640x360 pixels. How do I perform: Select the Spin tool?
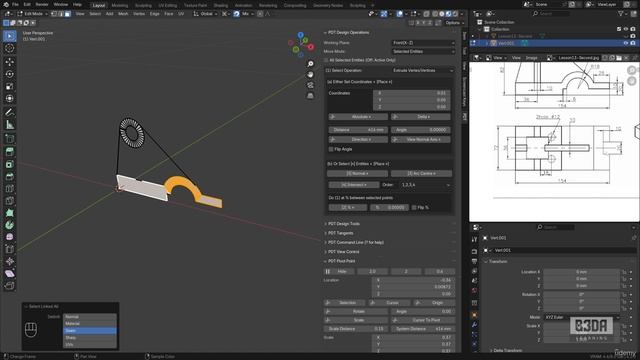click(x=9, y=225)
